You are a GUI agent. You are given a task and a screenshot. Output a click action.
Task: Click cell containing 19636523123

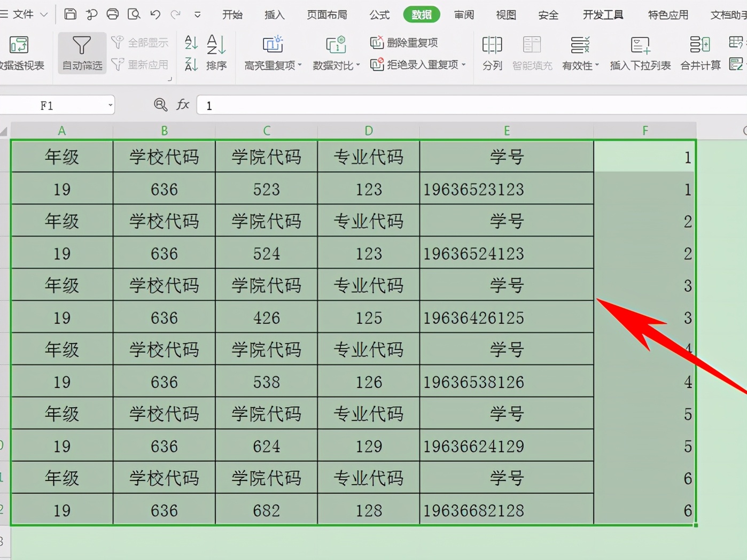507,189
